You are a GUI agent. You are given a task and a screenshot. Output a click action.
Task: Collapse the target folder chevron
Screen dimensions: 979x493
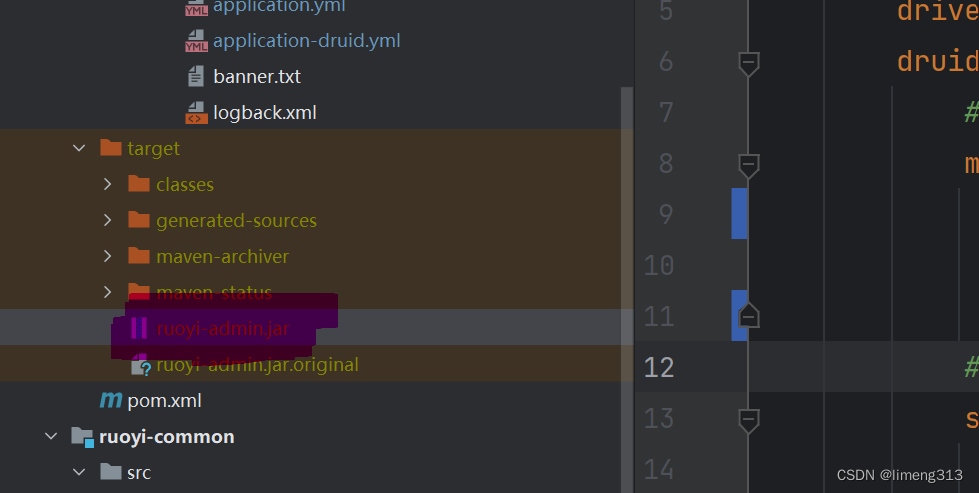point(79,149)
